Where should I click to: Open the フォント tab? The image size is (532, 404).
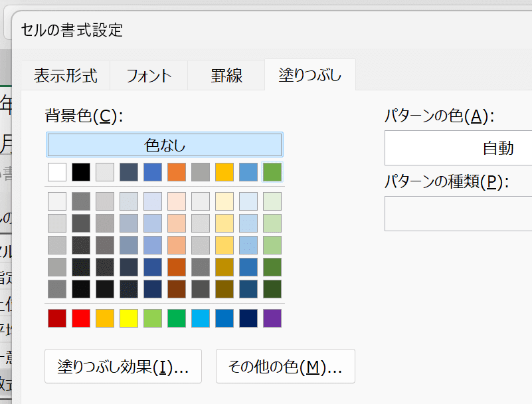(149, 76)
